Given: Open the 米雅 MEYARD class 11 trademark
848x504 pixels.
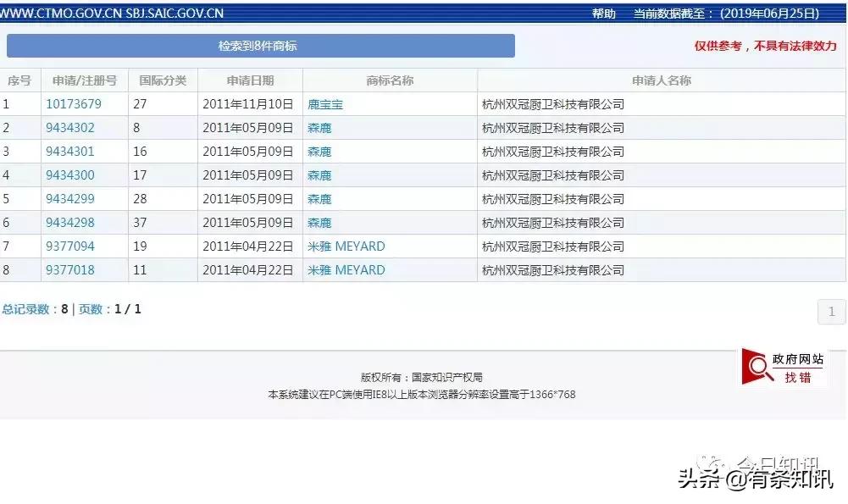Looking at the screenshot, I should (346, 269).
